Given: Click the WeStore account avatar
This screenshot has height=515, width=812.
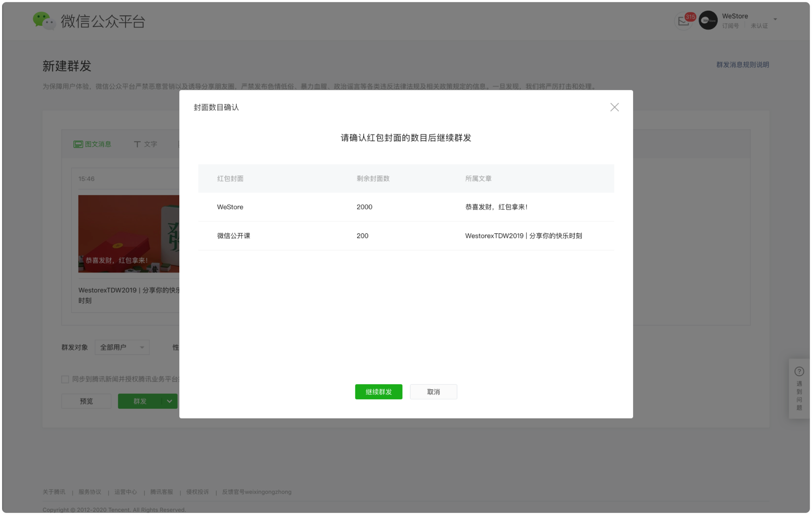Looking at the screenshot, I should click(x=708, y=21).
